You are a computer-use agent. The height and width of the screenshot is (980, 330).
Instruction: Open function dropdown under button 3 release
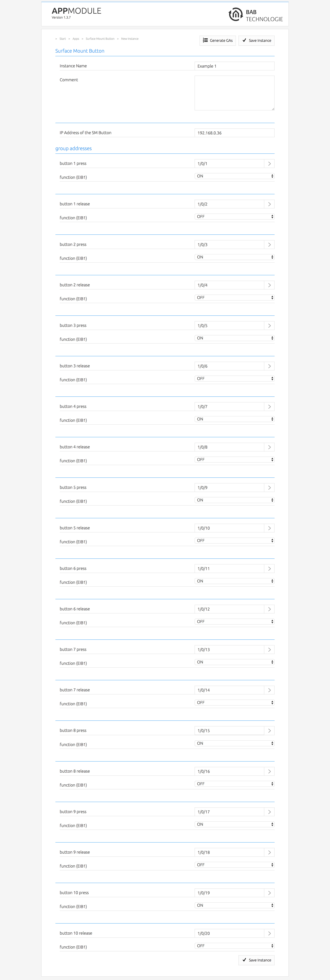234,379
